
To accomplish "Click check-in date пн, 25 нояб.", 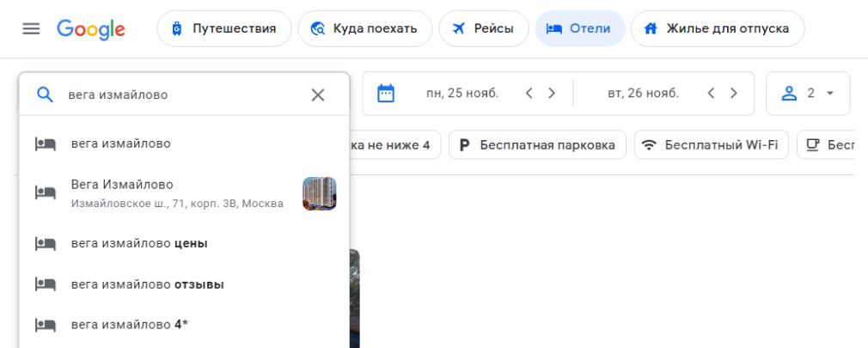I will [462, 93].
